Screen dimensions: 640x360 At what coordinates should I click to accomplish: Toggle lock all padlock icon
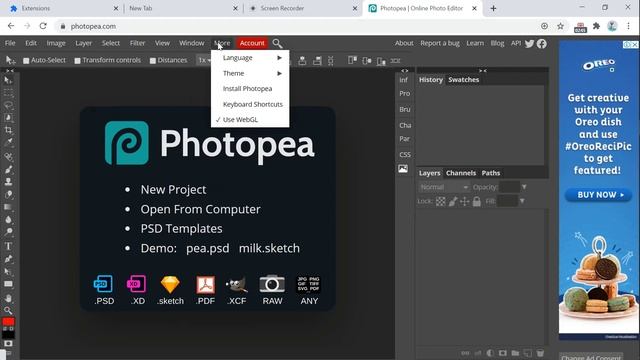point(477,201)
